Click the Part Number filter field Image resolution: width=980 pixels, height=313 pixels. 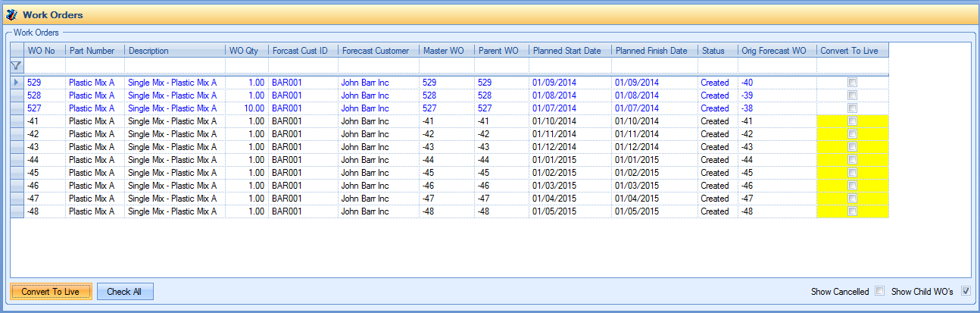(x=95, y=66)
